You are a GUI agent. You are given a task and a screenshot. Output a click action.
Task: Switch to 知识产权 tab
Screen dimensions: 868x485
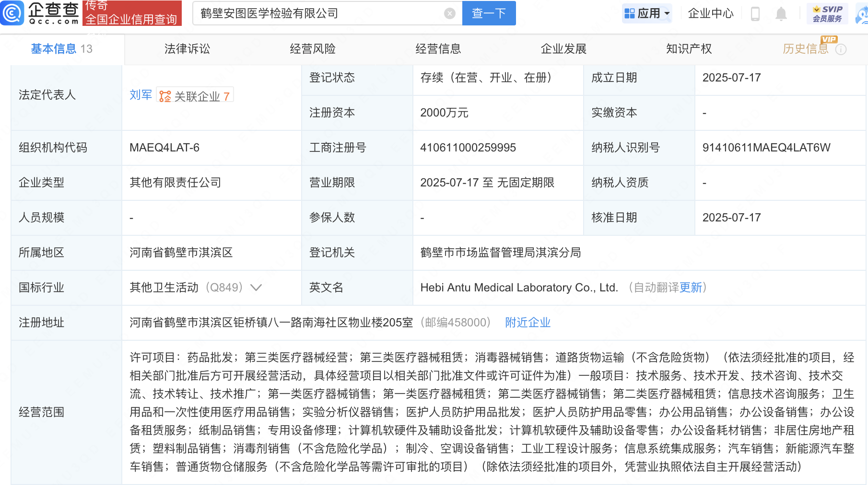click(x=689, y=49)
